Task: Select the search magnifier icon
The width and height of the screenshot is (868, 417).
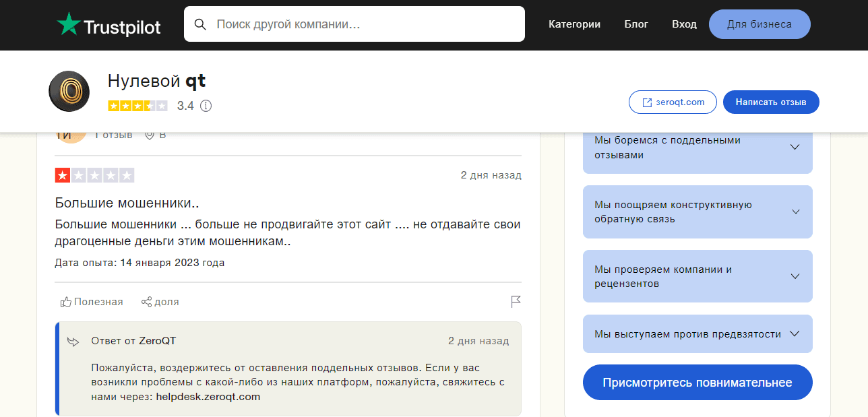Action: [x=200, y=24]
